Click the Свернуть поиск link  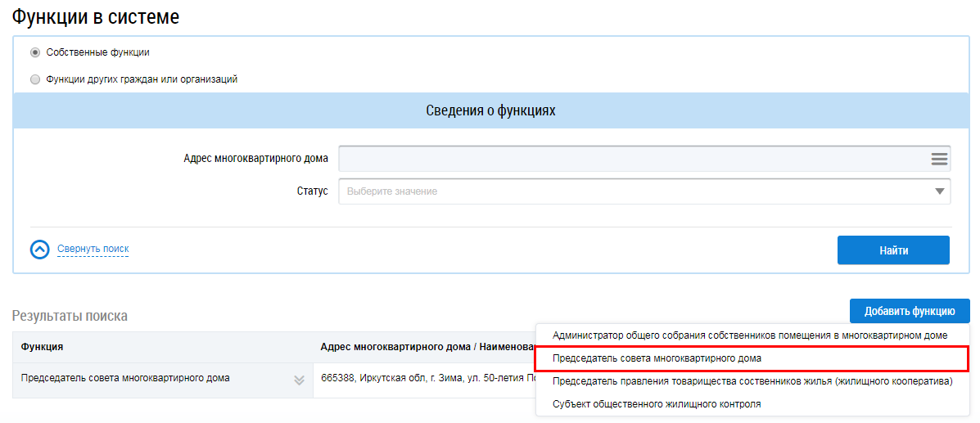93,249
